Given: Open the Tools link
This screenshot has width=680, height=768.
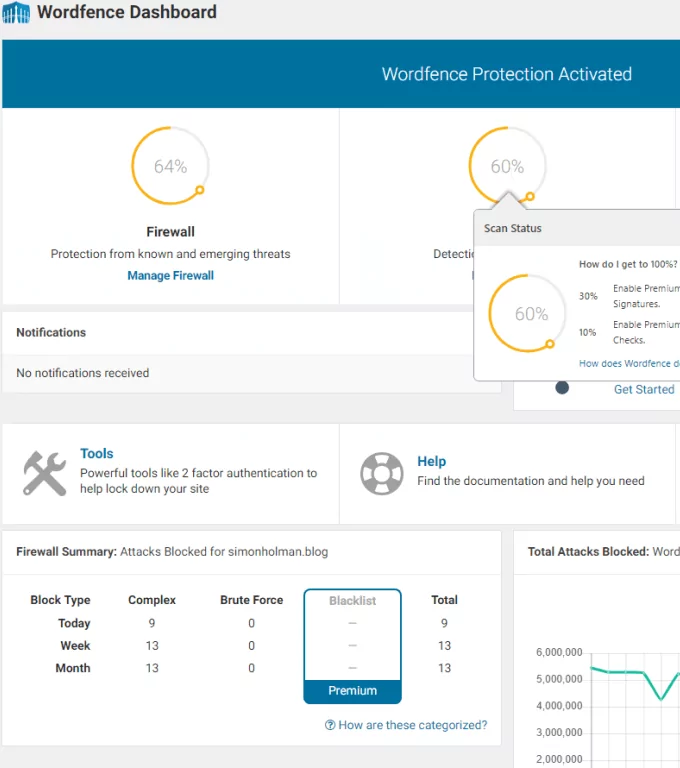Looking at the screenshot, I should tap(97, 453).
